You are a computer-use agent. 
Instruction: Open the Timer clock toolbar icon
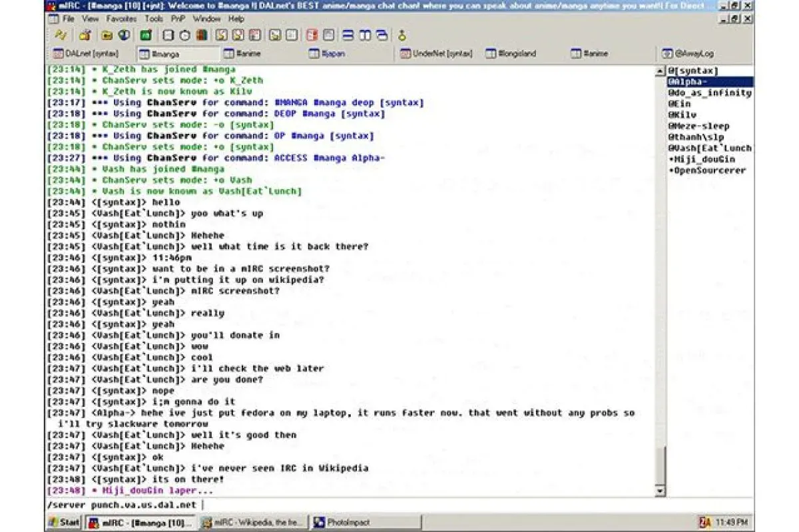tap(184, 35)
